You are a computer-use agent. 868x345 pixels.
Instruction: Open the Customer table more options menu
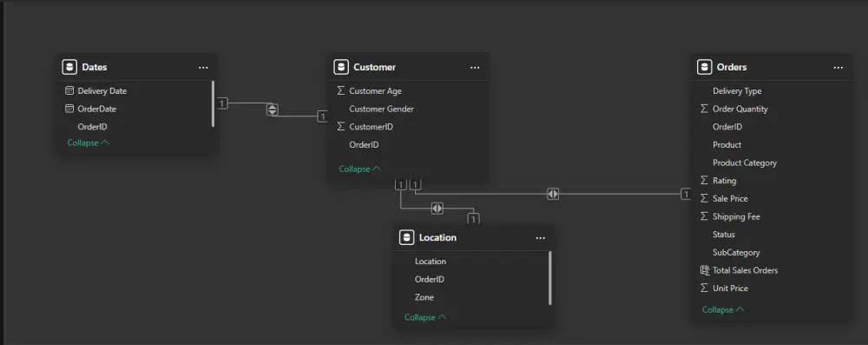coord(475,67)
